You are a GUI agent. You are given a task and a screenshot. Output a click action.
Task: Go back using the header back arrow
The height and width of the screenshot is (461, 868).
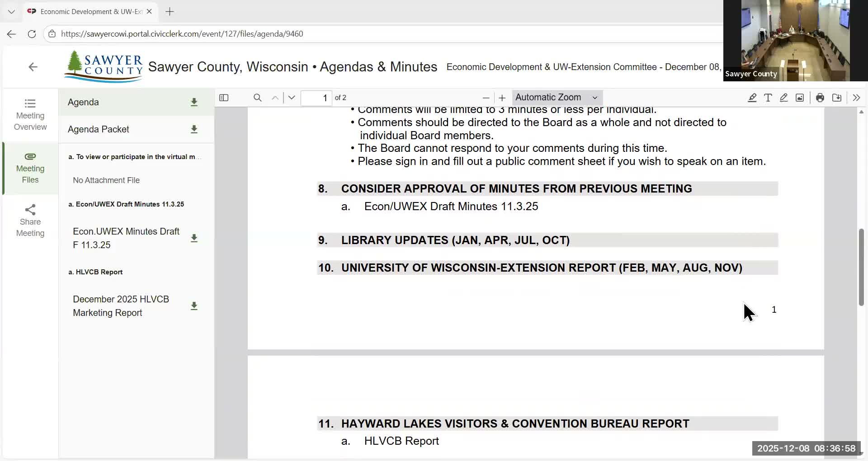tap(33, 66)
